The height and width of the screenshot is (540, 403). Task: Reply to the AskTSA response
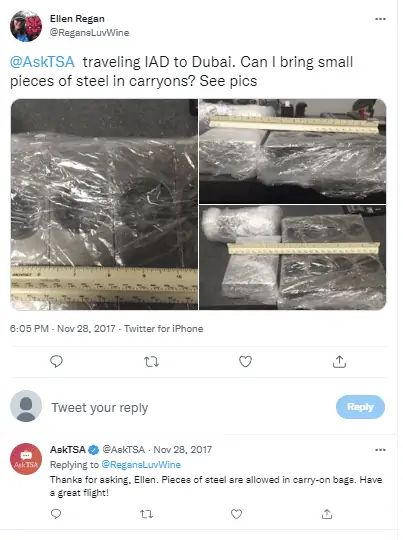[x=56, y=514]
